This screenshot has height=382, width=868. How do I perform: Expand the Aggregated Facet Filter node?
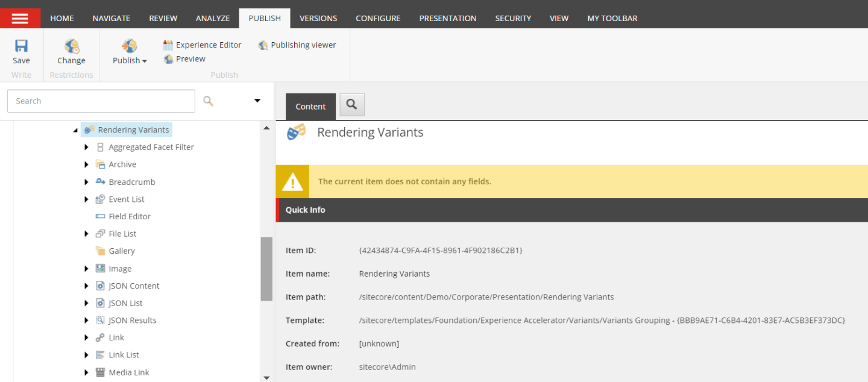87,147
